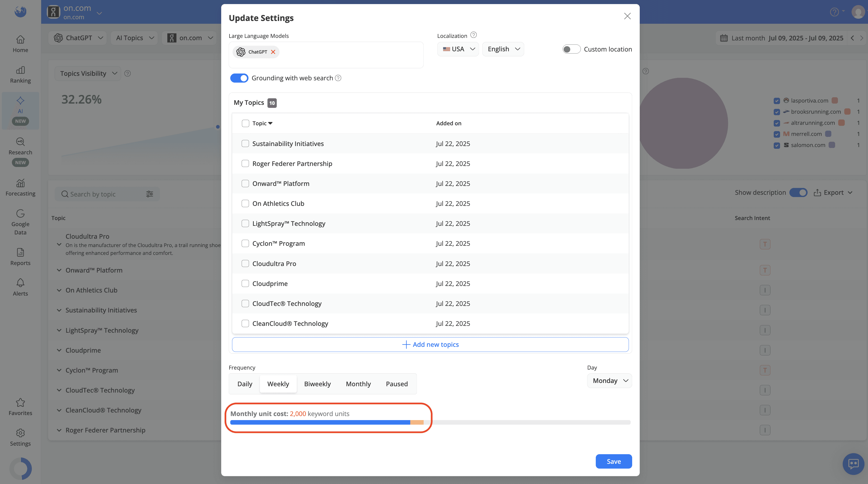Click the Add new topics link
This screenshot has width=868, height=484.
(x=430, y=344)
